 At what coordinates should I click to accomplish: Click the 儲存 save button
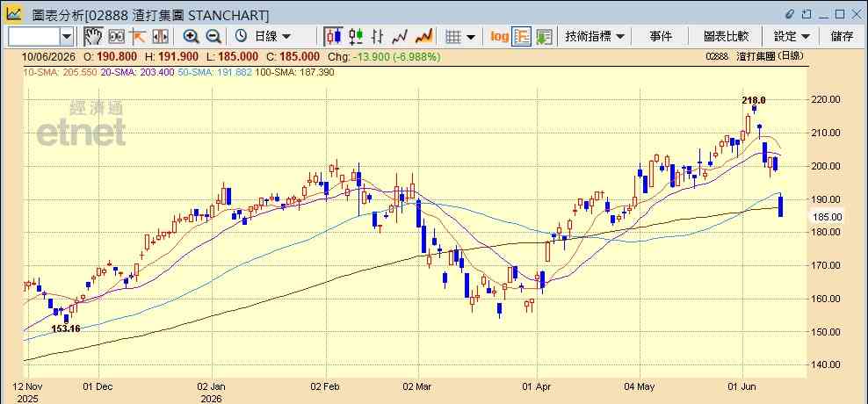(x=842, y=37)
